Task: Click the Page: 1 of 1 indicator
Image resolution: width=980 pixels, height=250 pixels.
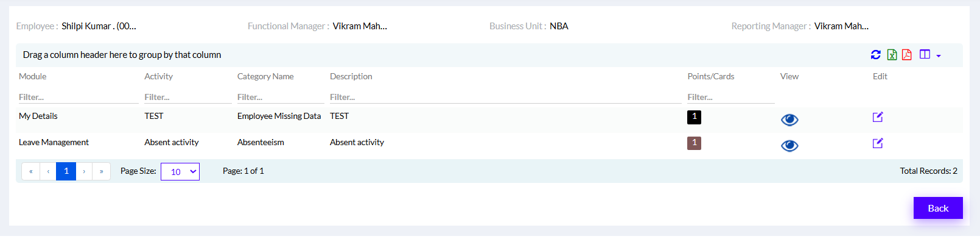Action: [243, 171]
